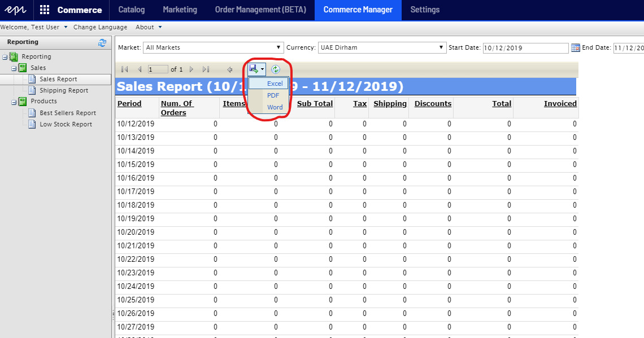The image size is (644, 338).
Task: Switch to the Catalog tab
Action: [131, 10]
